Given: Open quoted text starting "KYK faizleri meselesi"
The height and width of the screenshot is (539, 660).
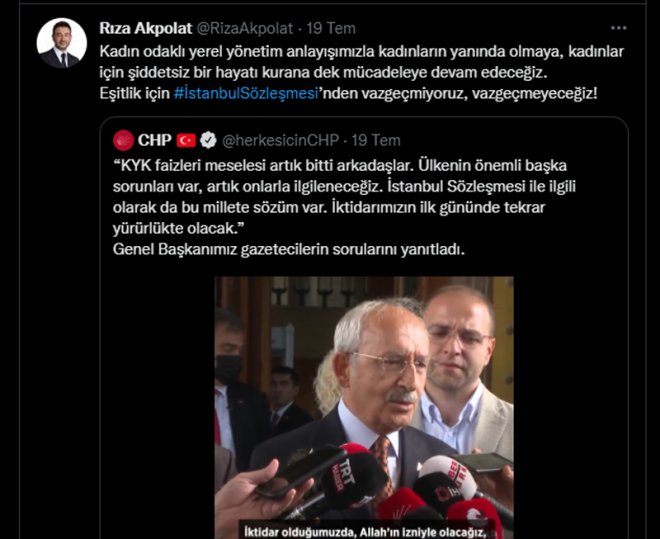Looking at the screenshot, I should tap(344, 196).
